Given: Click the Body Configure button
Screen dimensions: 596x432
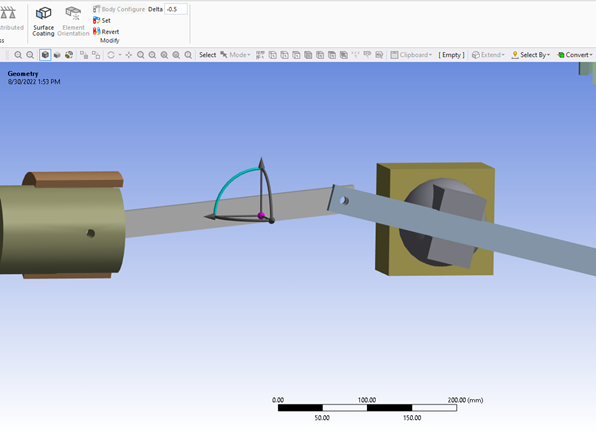Looking at the screenshot, I should [119, 9].
